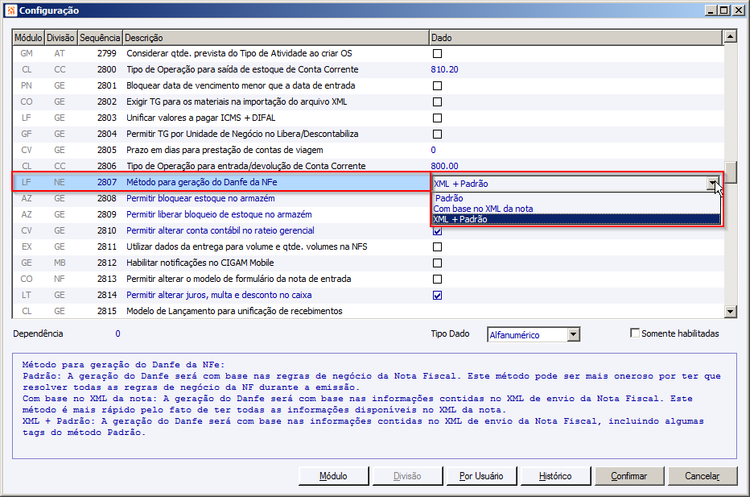Close the Configuração window
Viewport: 750px width, 497px height.
738,10
